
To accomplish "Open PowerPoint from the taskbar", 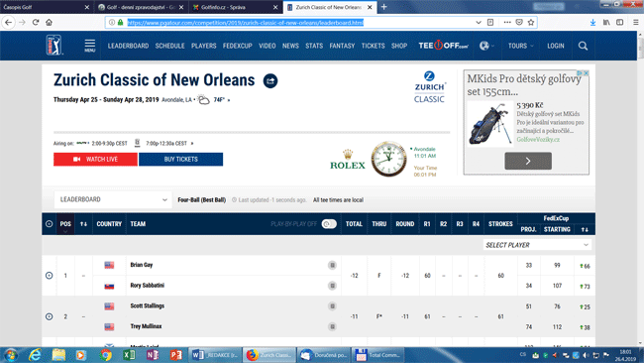I will 175,355.
